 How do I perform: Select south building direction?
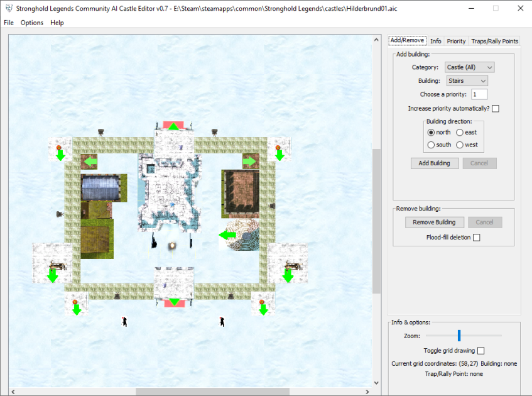tap(431, 145)
